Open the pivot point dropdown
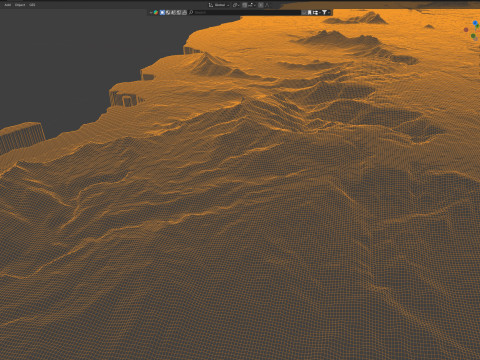 pyautogui.click(x=236, y=5)
